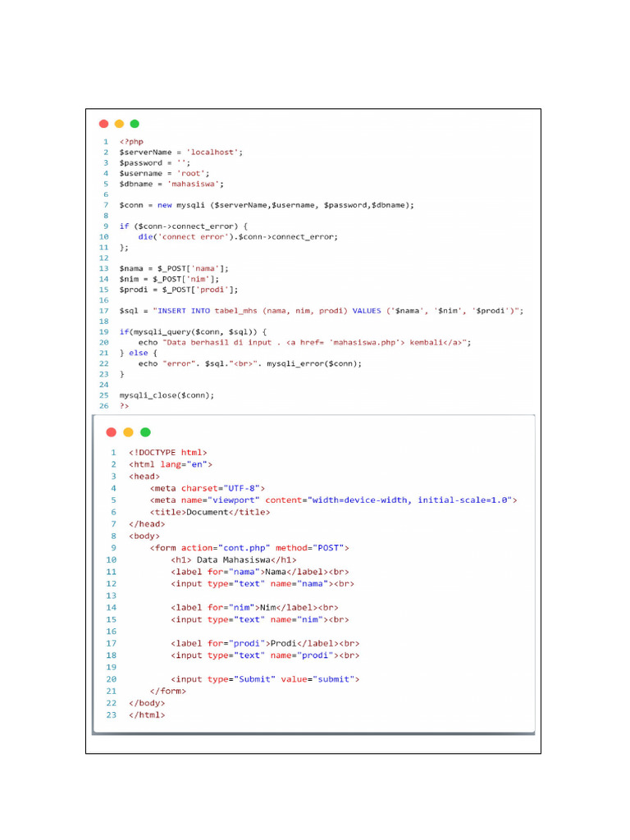
Task: Click the mysqli_close($conn) line
Action: click(167, 395)
